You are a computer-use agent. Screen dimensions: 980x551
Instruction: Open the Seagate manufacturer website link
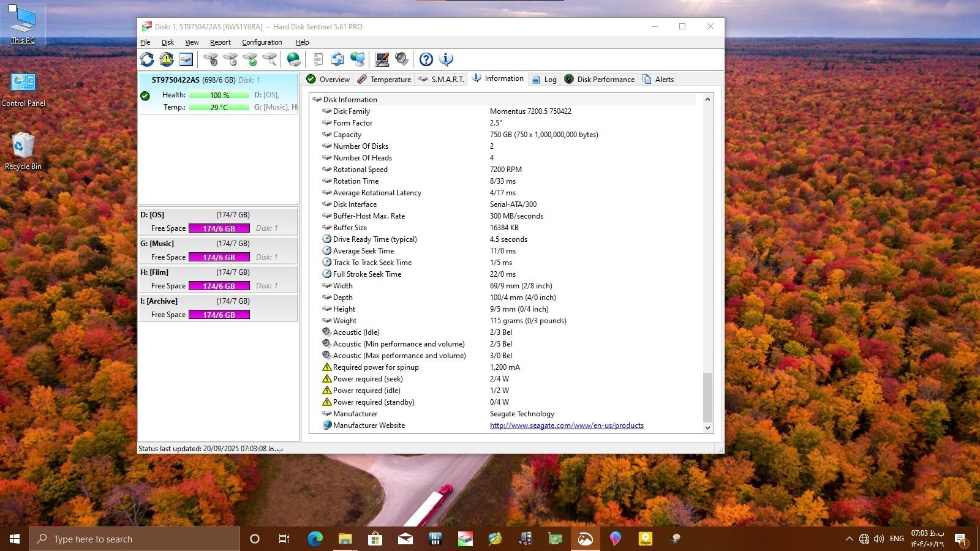(x=567, y=425)
